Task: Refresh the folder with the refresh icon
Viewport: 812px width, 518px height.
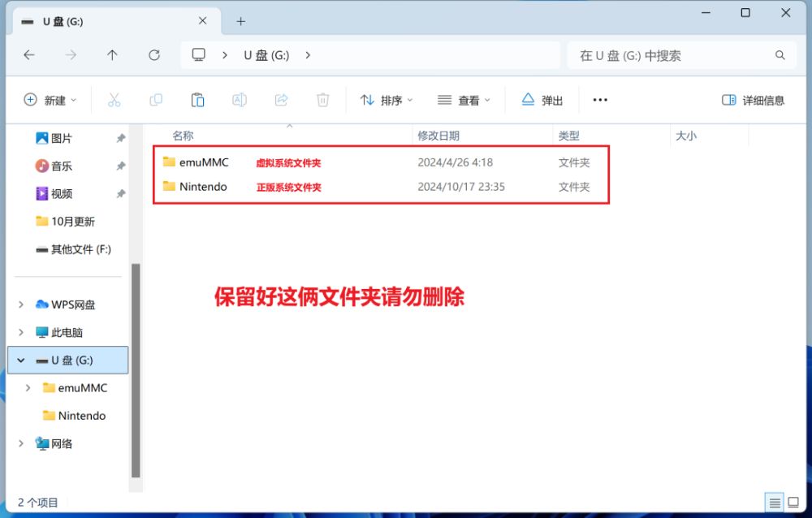Action: pos(154,55)
